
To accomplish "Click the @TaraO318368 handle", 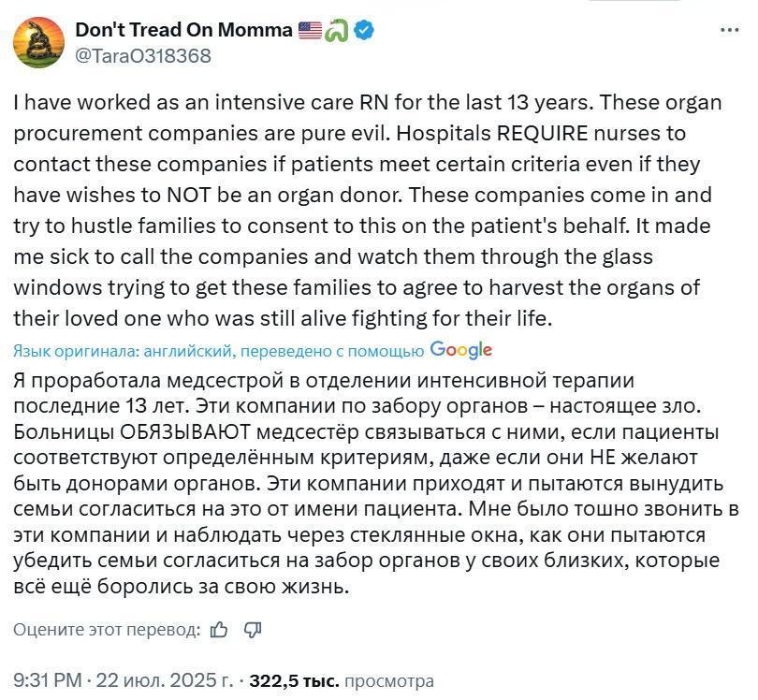I will [143, 56].
